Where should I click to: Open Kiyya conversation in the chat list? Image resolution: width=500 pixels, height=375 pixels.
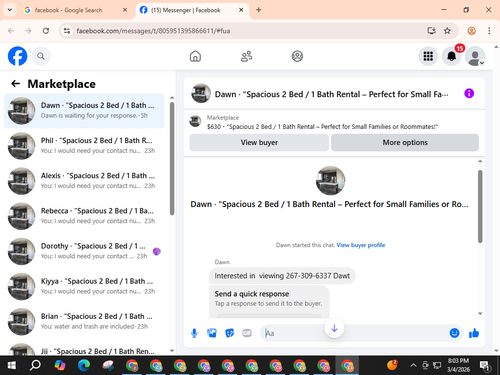click(x=84, y=286)
